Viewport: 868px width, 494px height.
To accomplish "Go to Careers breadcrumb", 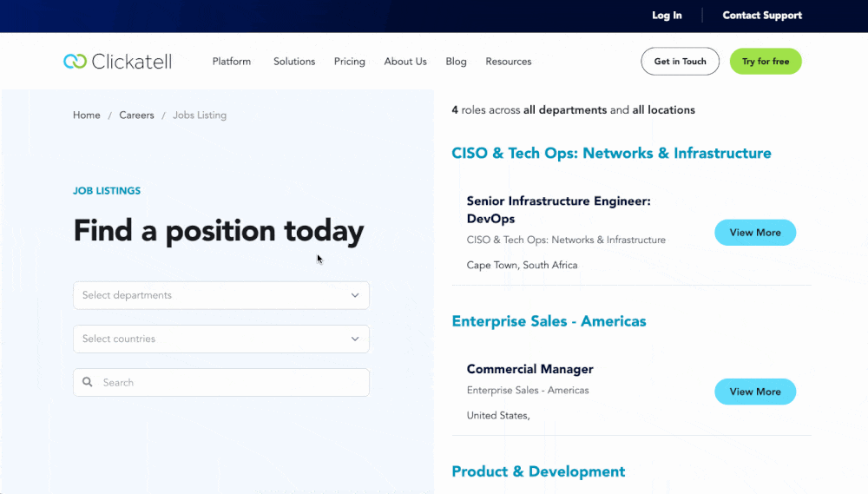I will [x=137, y=115].
